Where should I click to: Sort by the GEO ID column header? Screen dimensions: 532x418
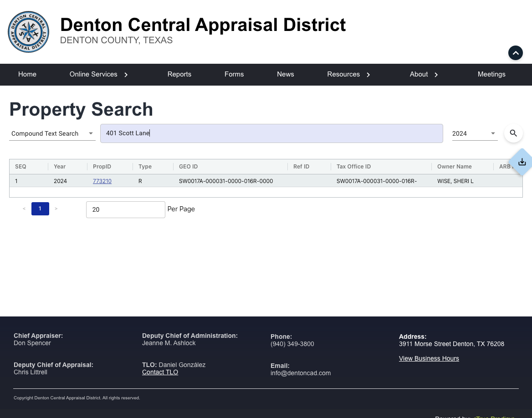(x=188, y=167)
